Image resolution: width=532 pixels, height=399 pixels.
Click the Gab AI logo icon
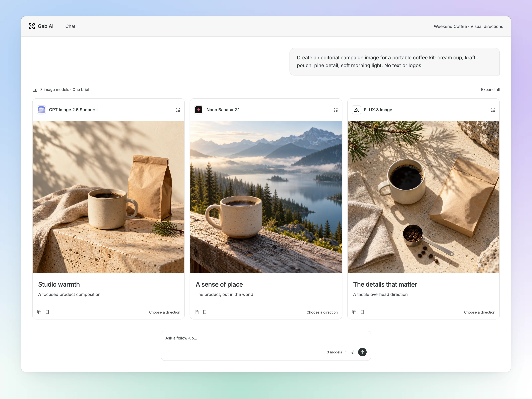pyautogui.click(x=32, y=26)
